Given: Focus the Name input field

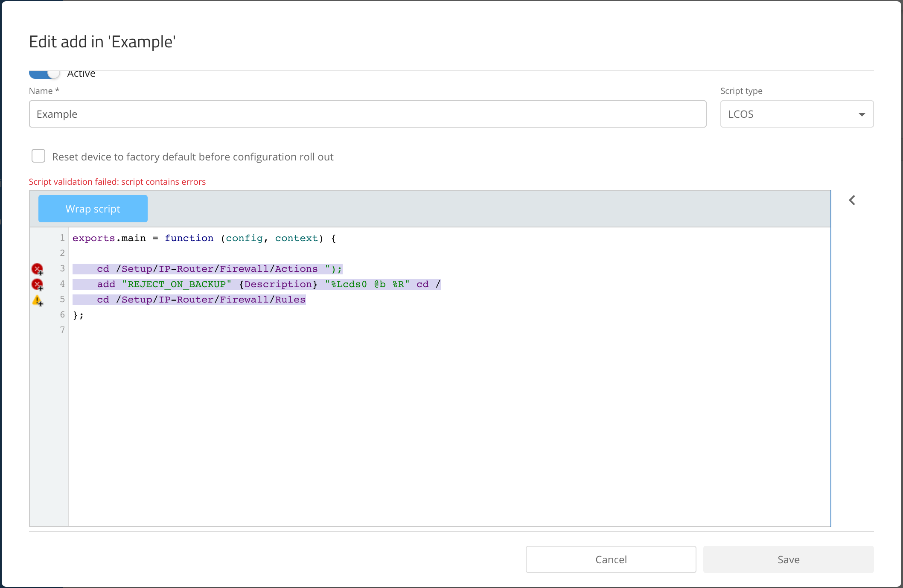Looking at the screenshot, I should pos(367,114).
